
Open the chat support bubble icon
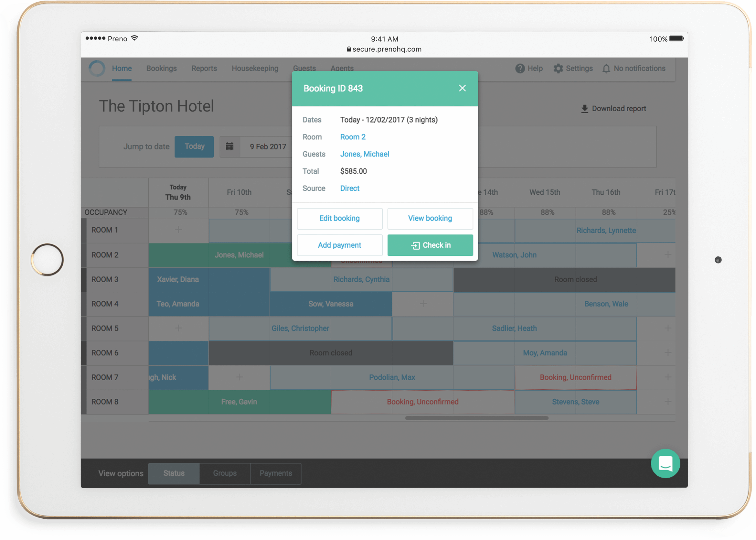665,463
